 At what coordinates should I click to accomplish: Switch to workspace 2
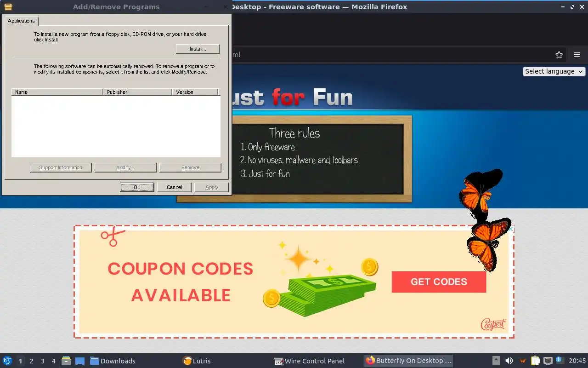pyautogui.click(x=31, y=361)
